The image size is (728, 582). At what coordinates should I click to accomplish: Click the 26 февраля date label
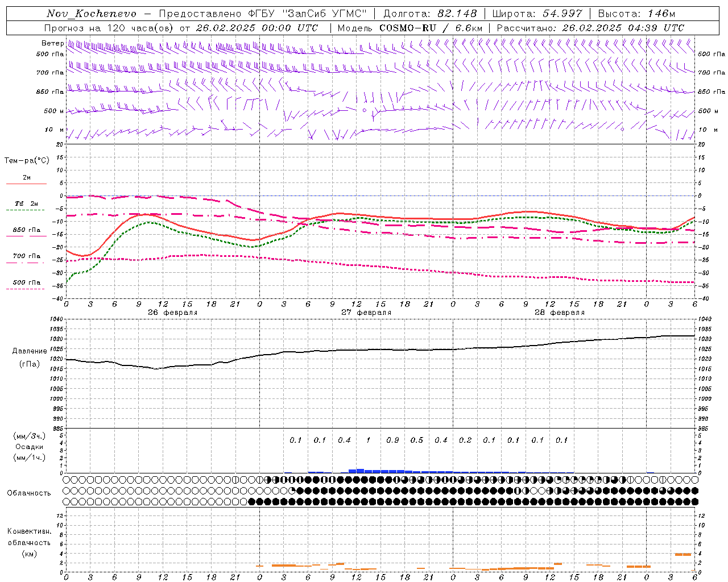172,313
